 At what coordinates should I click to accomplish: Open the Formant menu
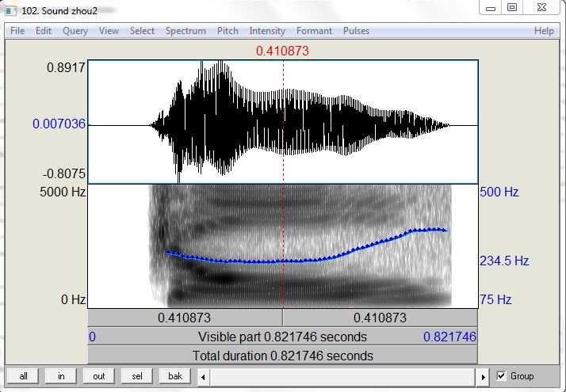click(314, 31)
